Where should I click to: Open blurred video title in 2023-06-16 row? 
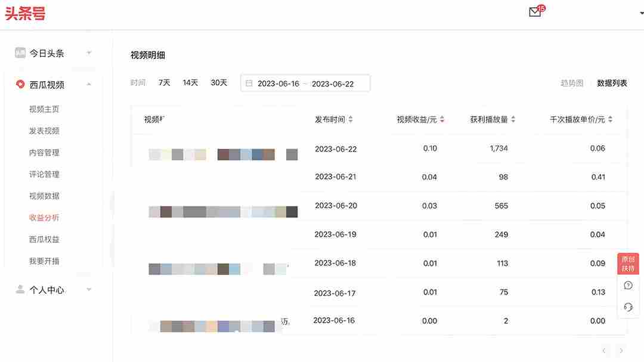tap(219, 326)
